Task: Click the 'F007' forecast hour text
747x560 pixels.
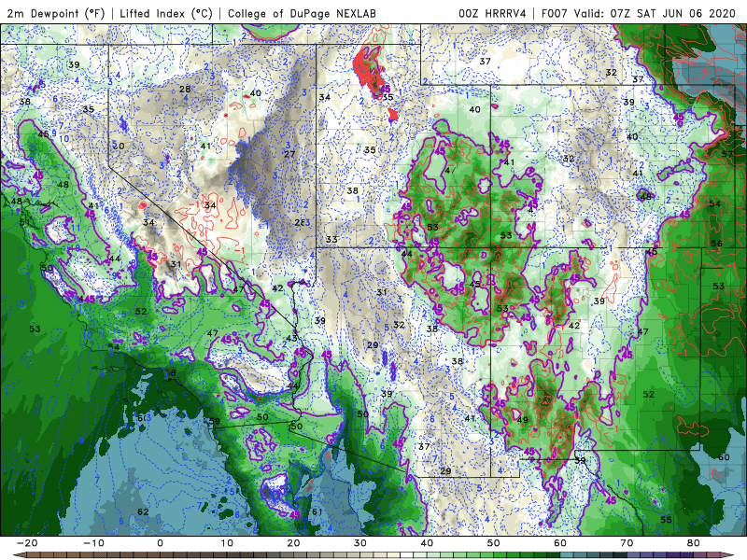Action: pyautogui.click(x=554, y=13)
